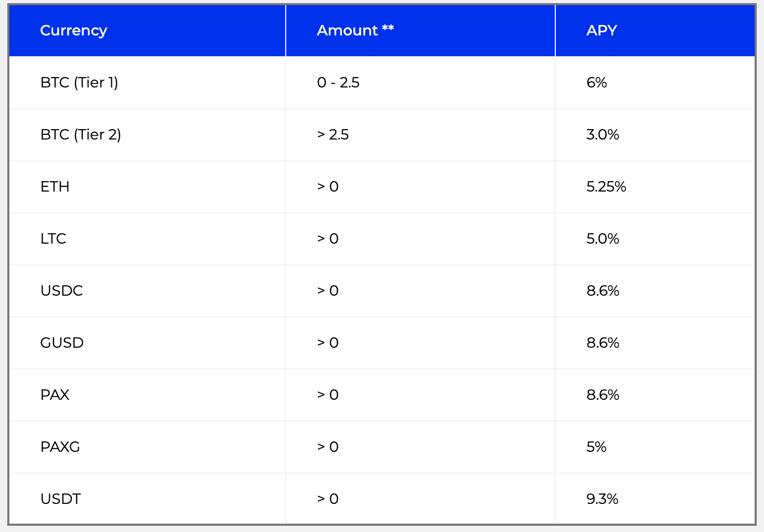Select the BTC (Tier 1) currency cell
The image size is (764, 532).
tap(79, 83)
